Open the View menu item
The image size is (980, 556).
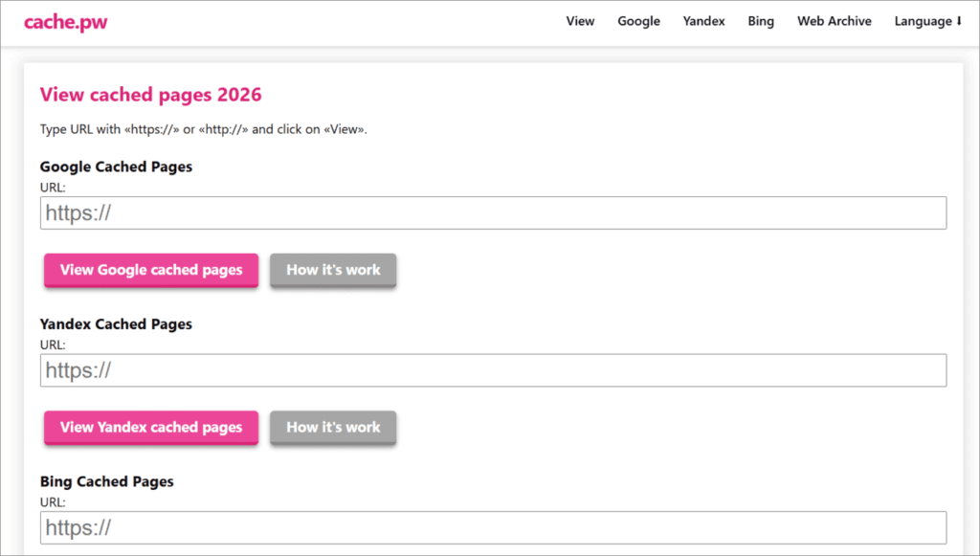[x=580, y=21]
